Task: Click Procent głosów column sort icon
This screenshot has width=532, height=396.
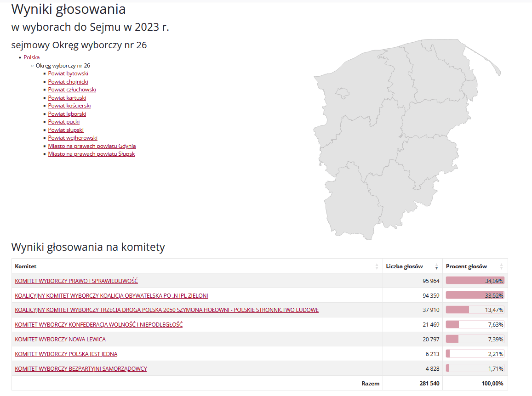Action: (x=501, y=266)
